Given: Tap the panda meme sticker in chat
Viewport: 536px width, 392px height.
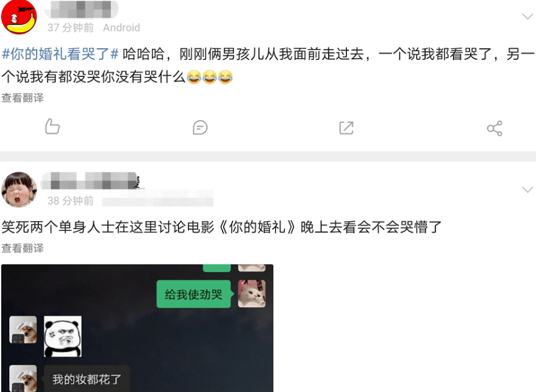Looking at the screenshot, I should [63, 337].
